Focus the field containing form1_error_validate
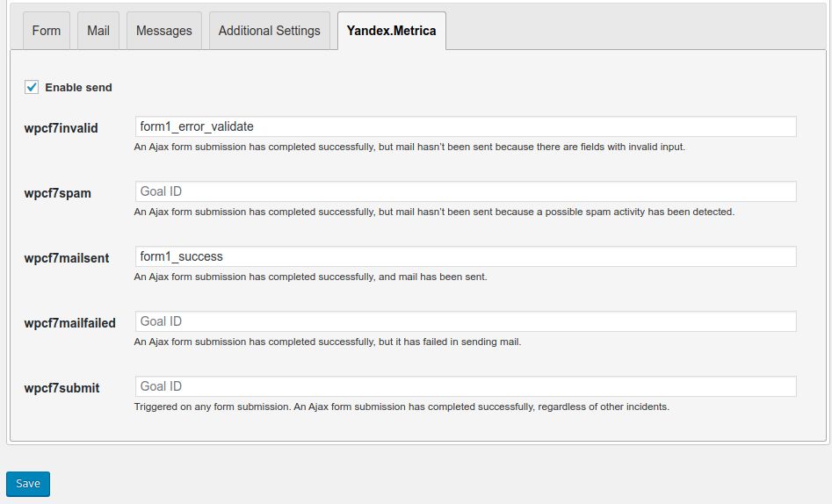The height and width of the screenshot is (504, 832). pyautogui.click(x=466, y=126)
